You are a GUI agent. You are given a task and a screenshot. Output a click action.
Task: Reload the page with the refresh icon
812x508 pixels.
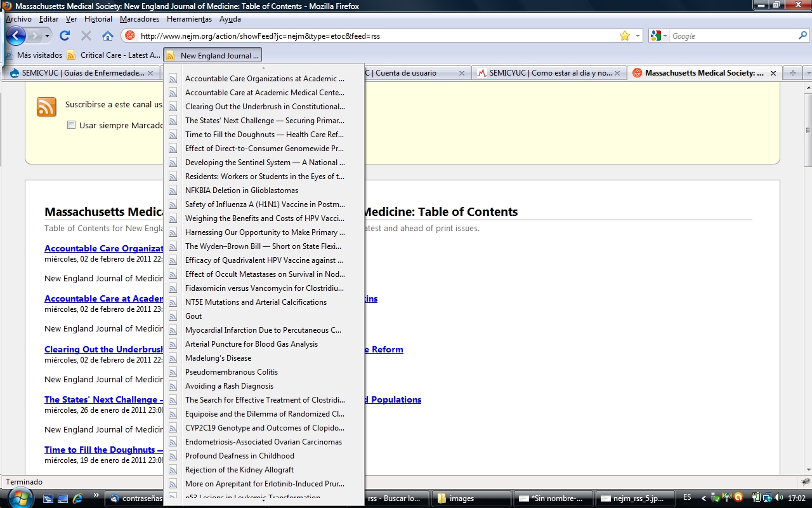[x=65, y=36]
